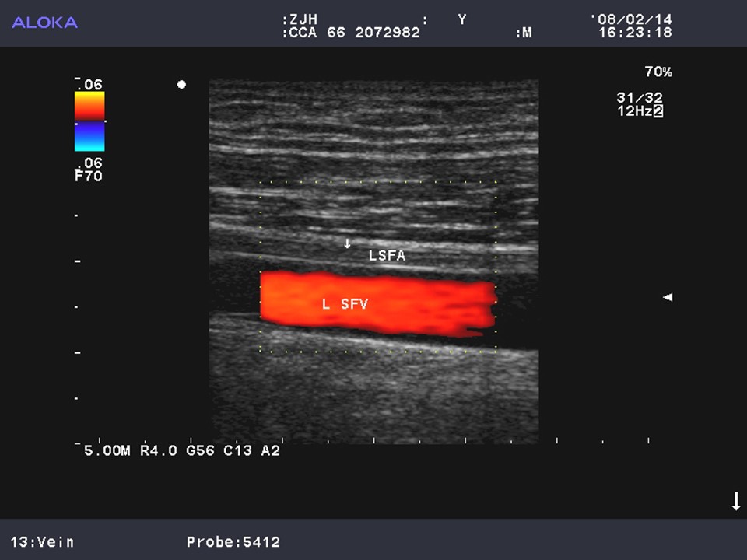Click the exam date '08/02/14
The height and width of the screenshot is (560, 747).
click(631, 19)
